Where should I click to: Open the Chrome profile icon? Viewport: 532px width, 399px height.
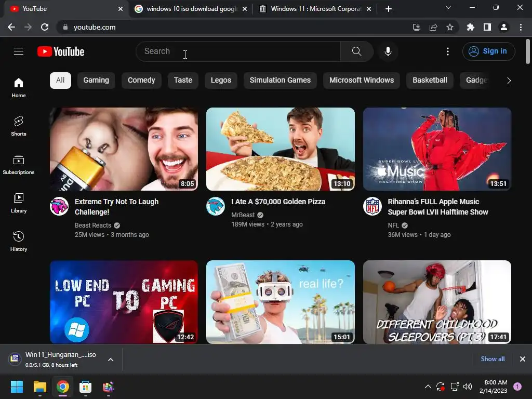[504, 27]
